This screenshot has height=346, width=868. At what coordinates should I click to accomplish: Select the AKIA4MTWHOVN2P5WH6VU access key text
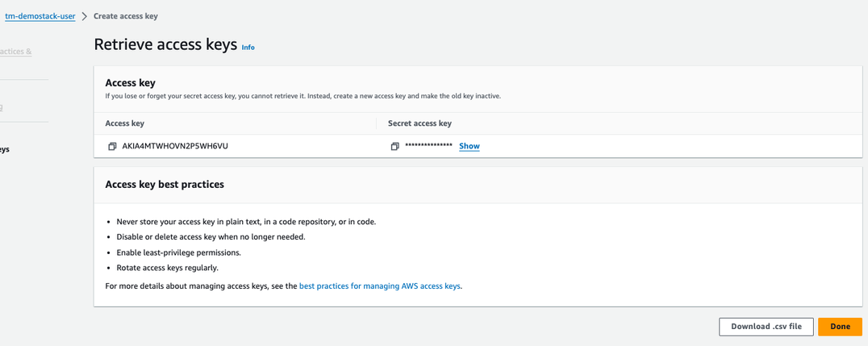coord(175,146)
